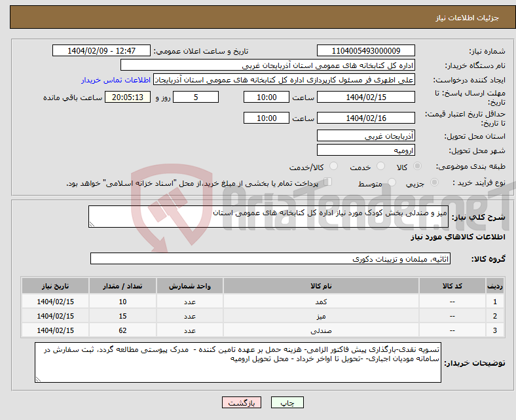The width and height of the screenshot is (516, 420).
Task: Click the اطلاعات کالاهای مورد نیاز section heading
Action: point(458,237)
